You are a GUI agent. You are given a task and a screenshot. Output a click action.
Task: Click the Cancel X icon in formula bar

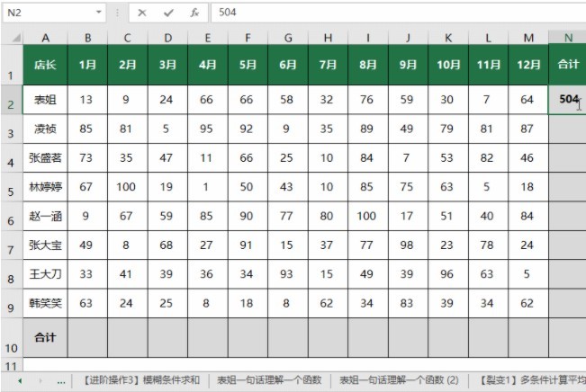[142, 13]
